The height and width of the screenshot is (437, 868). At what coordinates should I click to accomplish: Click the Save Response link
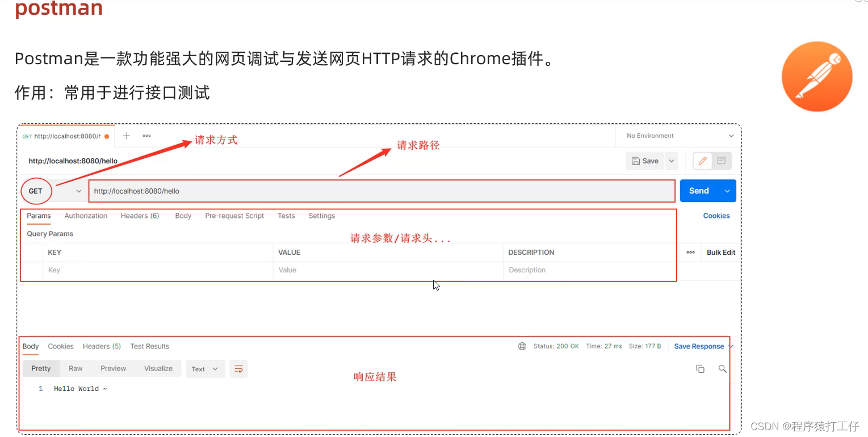(699, 346)
